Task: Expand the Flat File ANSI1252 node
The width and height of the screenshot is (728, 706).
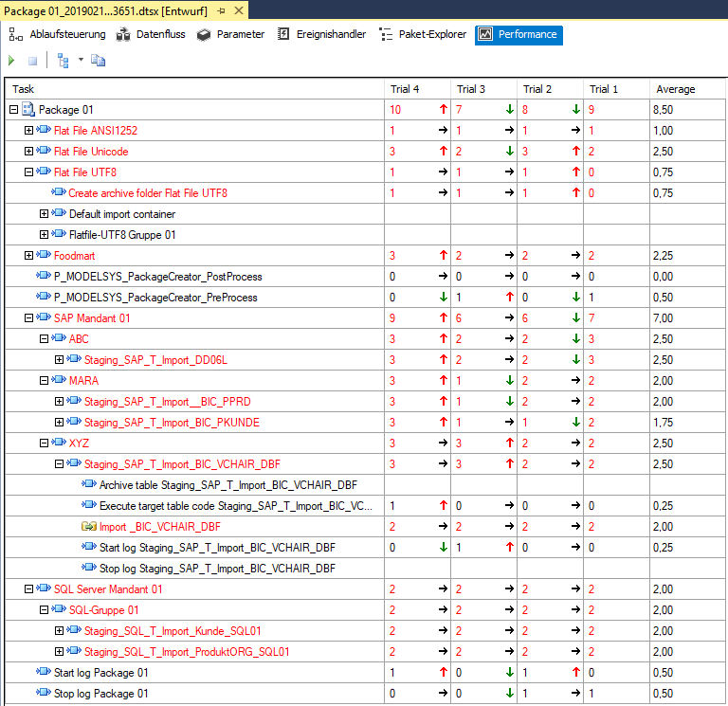Action: [28, 131]
